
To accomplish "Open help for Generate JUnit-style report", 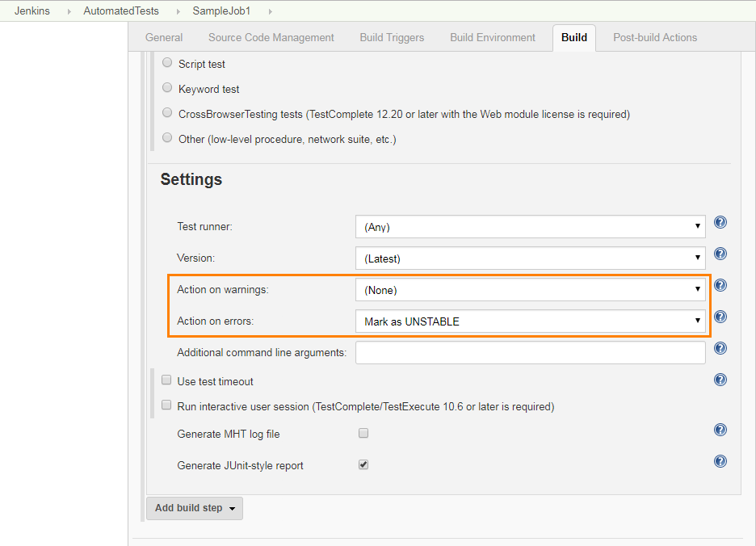I will click(x=720, y=461).
